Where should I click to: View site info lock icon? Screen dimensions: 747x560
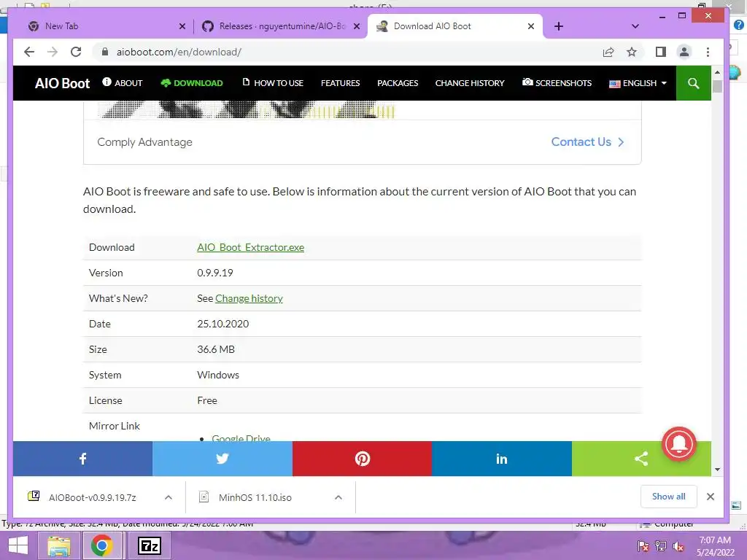pyautogui.click(x=105, y=52)
